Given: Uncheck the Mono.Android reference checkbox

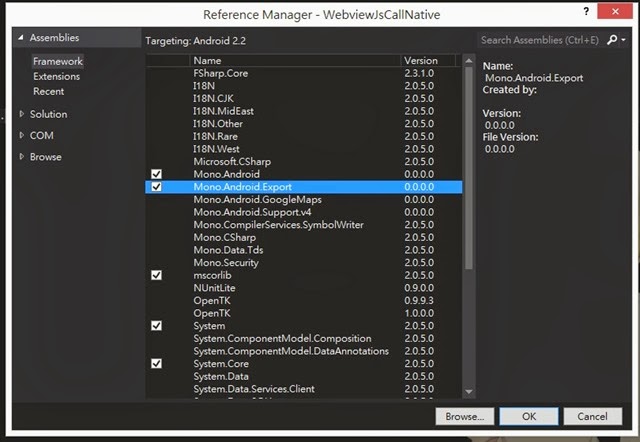Looking at the screenshot, I should (156, 174).
